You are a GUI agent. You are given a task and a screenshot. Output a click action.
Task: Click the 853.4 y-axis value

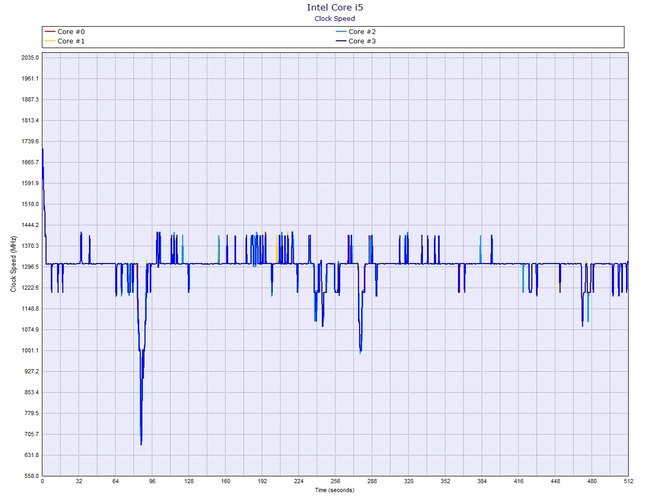coord(31,393)
